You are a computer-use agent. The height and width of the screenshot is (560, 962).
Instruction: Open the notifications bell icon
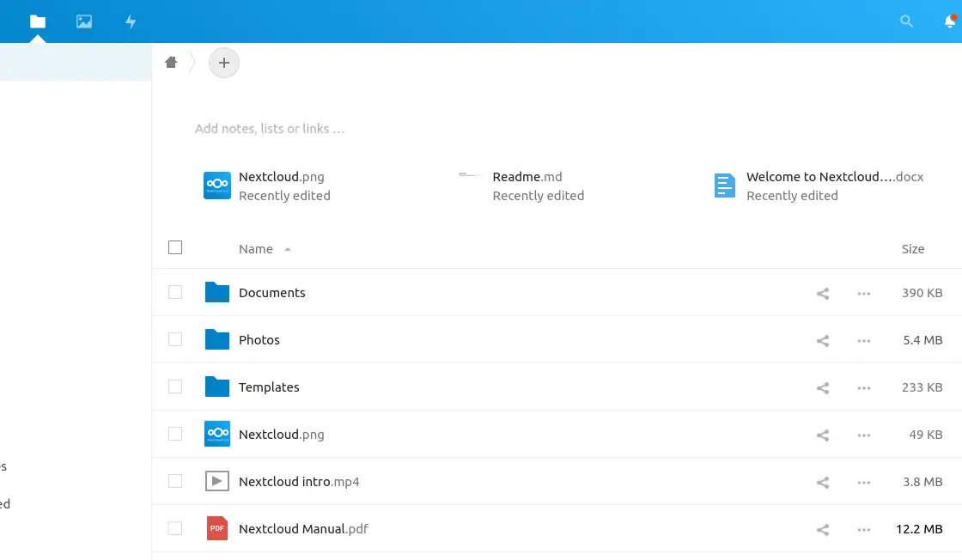[950, 21]
